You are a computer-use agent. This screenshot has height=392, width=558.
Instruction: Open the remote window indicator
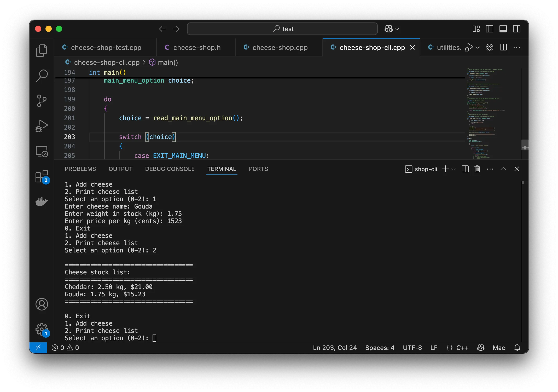pyautogui.click(x=38, y=348)
